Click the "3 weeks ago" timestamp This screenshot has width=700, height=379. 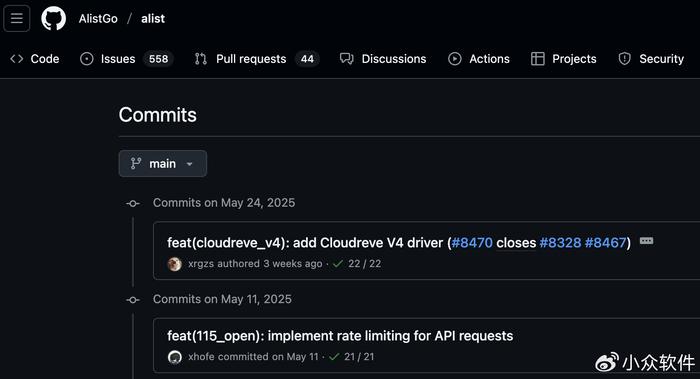(x=293, y=264)
